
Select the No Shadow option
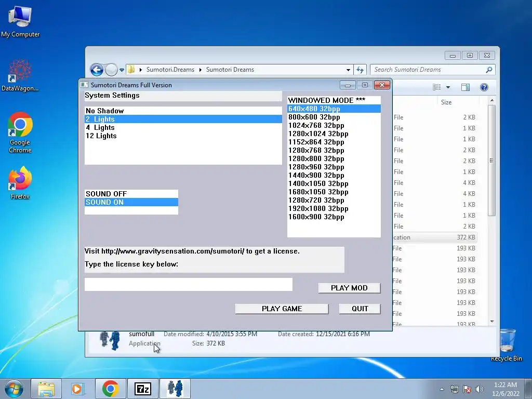point(183,111)
